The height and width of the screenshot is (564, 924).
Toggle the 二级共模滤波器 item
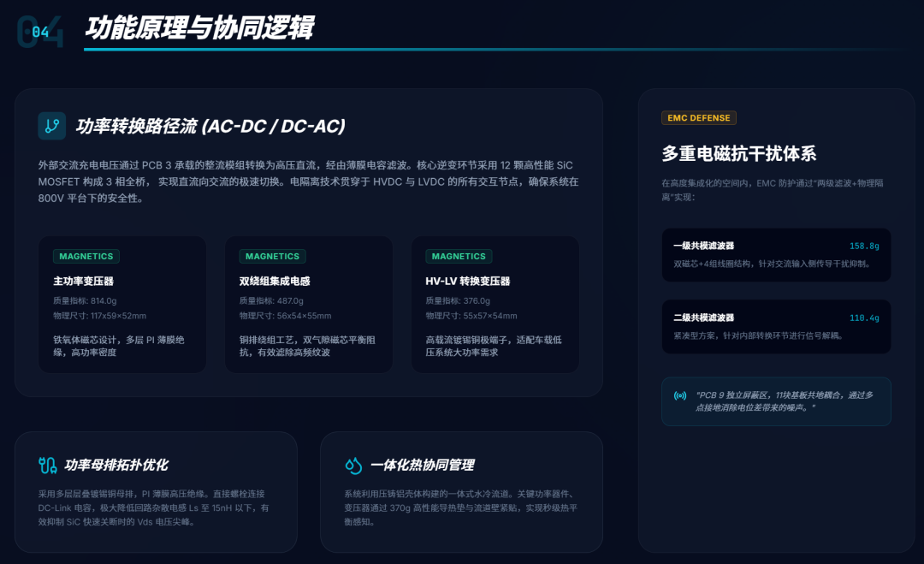pos(775,326)
